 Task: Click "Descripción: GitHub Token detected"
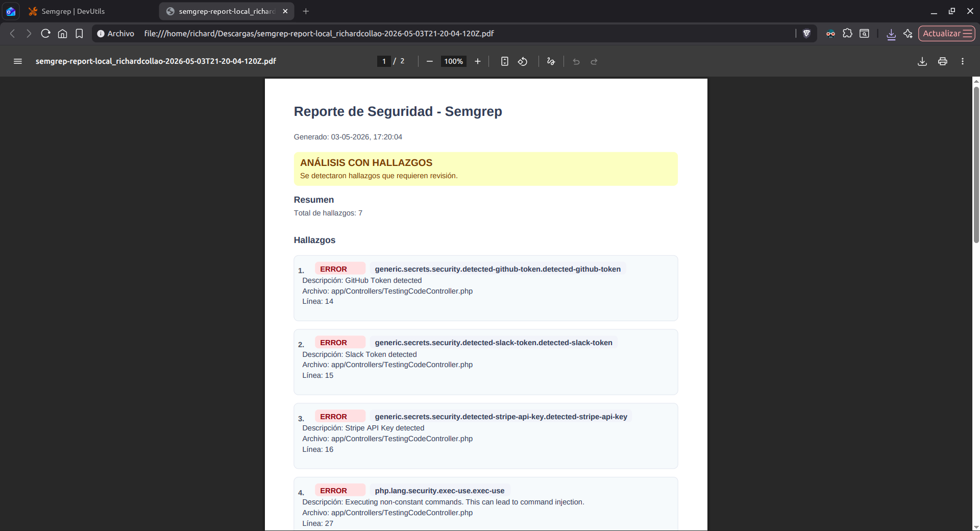pos(362,280)
